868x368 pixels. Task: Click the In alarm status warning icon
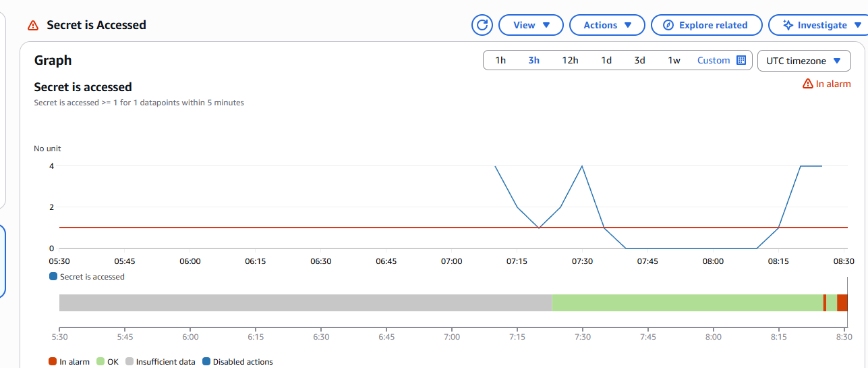tap(807, 84)
